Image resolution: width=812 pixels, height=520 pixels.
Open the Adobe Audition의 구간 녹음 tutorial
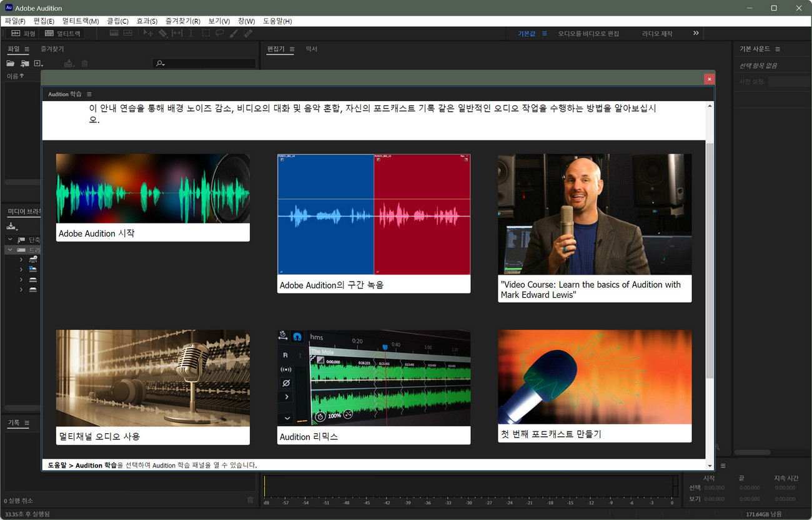point(374,223)
